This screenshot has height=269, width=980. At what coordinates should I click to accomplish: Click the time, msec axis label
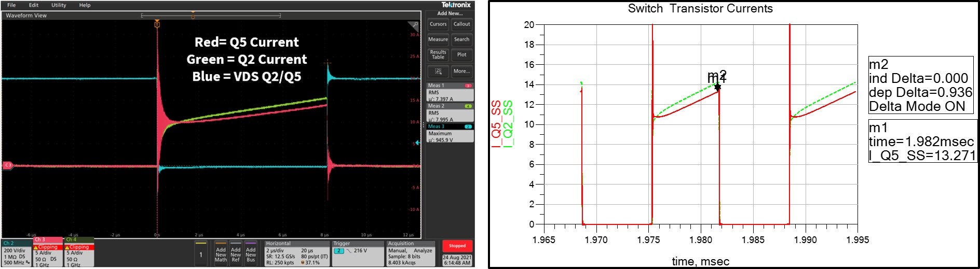pyautogui.click(x=700, y=261)
